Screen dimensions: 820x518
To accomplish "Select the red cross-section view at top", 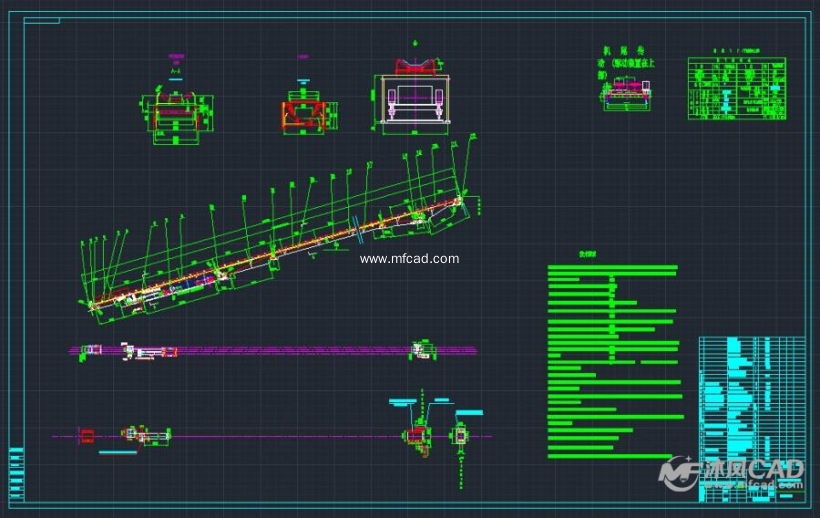I will click(303, 110).
